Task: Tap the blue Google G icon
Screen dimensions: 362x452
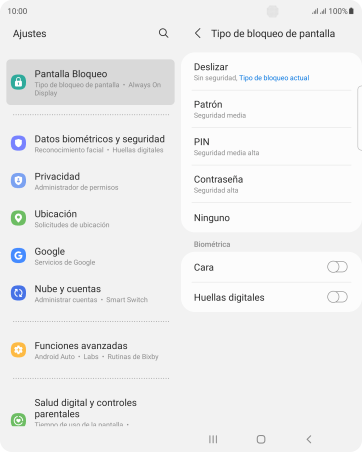Action: pyautogui.click(x=19, y=256)
